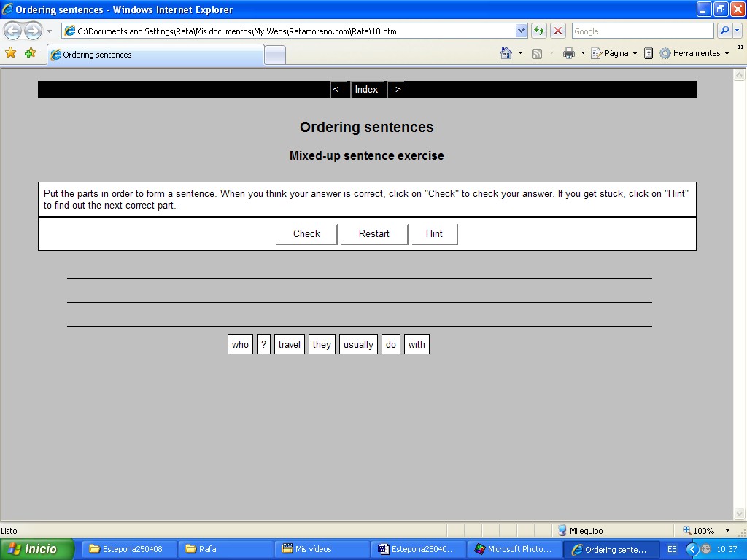Click the Refresh page icon

pos(539,31)
